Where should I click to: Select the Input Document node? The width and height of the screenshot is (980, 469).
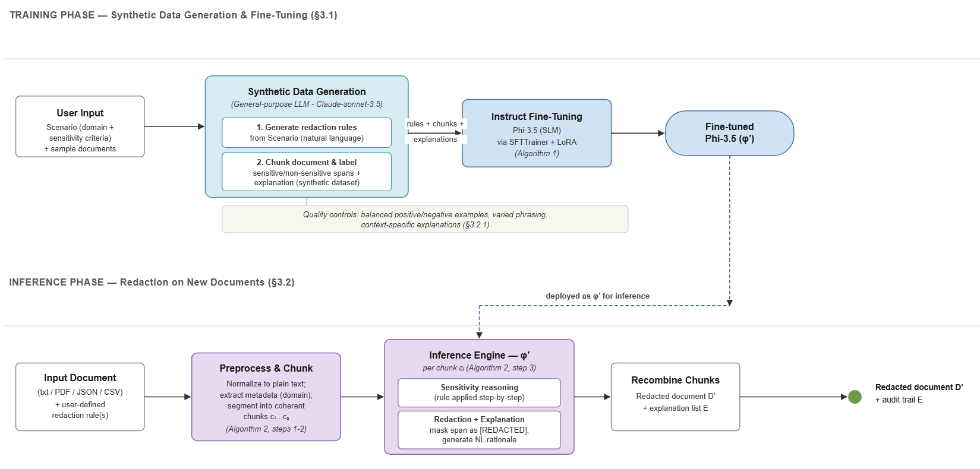80,397
